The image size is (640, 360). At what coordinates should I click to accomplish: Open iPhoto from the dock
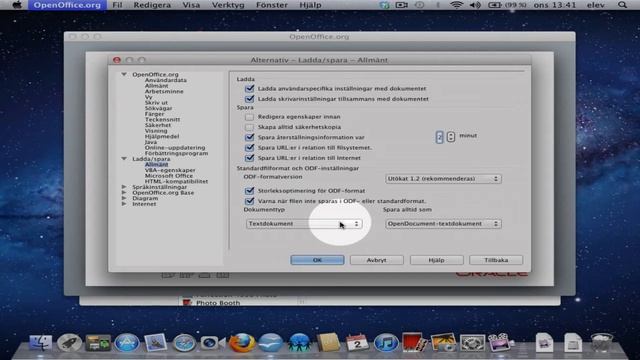(x=443, y=342)
